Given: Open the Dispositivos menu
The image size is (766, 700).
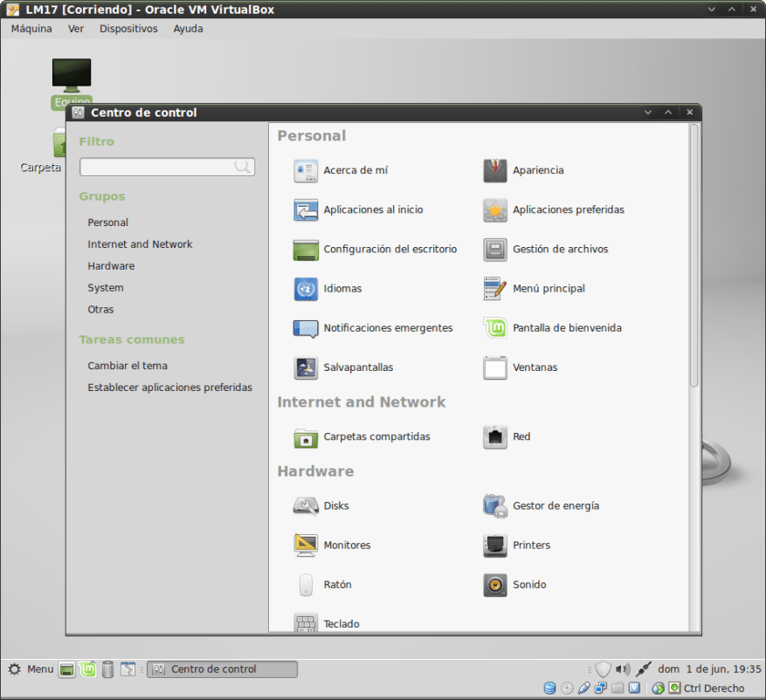Looking at the screenshot, I should click(x=128, y=29).
